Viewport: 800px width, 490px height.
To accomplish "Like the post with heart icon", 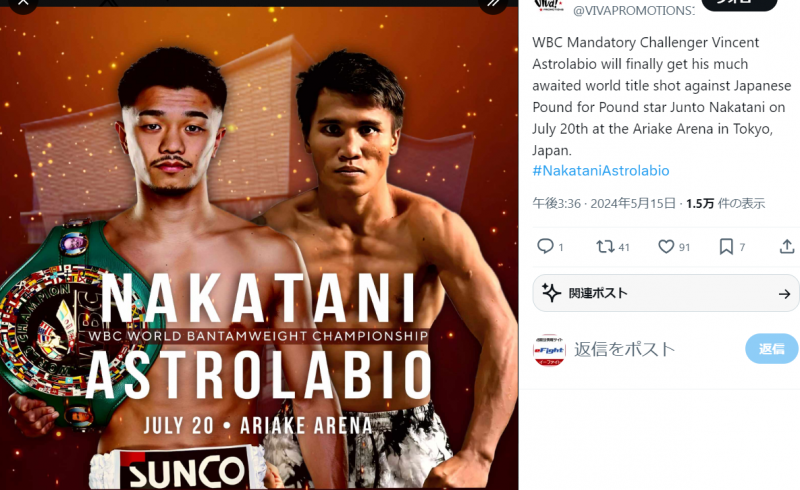I will pos(666,246).
